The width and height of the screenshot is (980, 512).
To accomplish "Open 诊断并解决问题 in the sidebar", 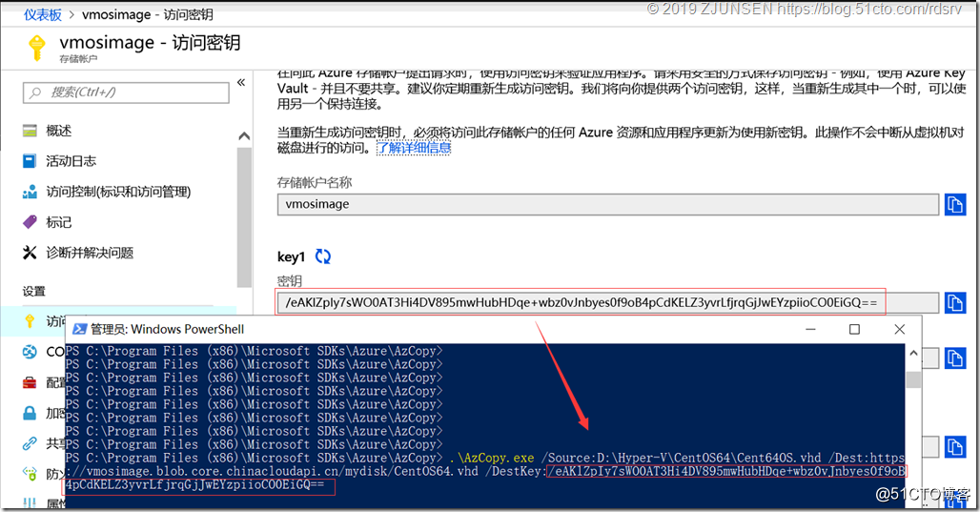I will pyautogui.click(x=90, y=254).
